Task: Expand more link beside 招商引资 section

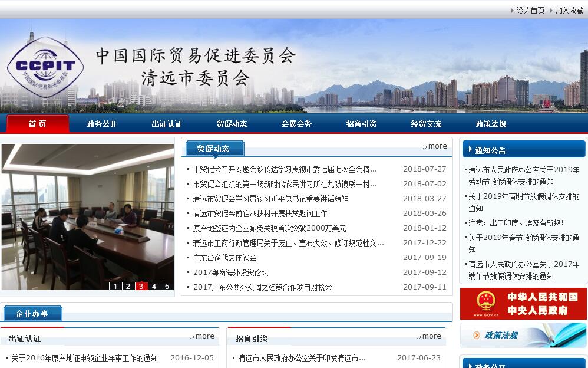Action: point(429,336)
